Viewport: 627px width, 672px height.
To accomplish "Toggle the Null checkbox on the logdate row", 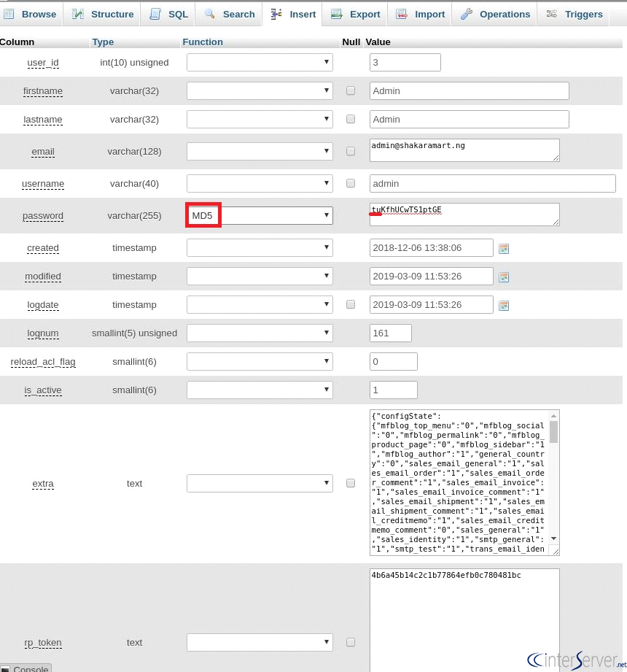I will pyautogui.click(x=351, y=305).
